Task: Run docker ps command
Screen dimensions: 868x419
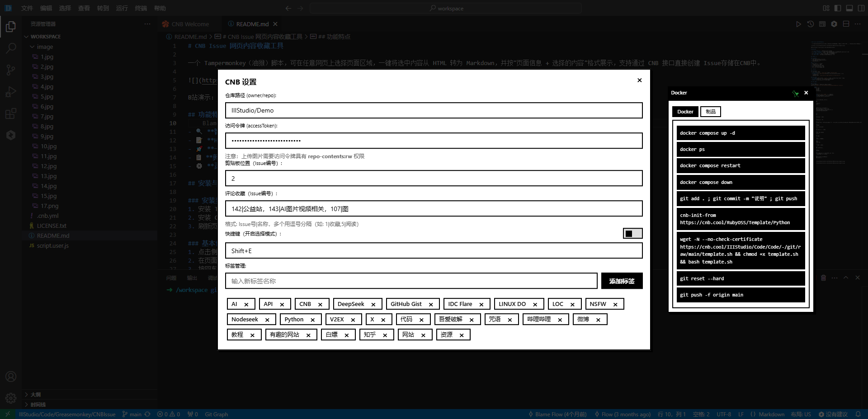Action: 741,149
